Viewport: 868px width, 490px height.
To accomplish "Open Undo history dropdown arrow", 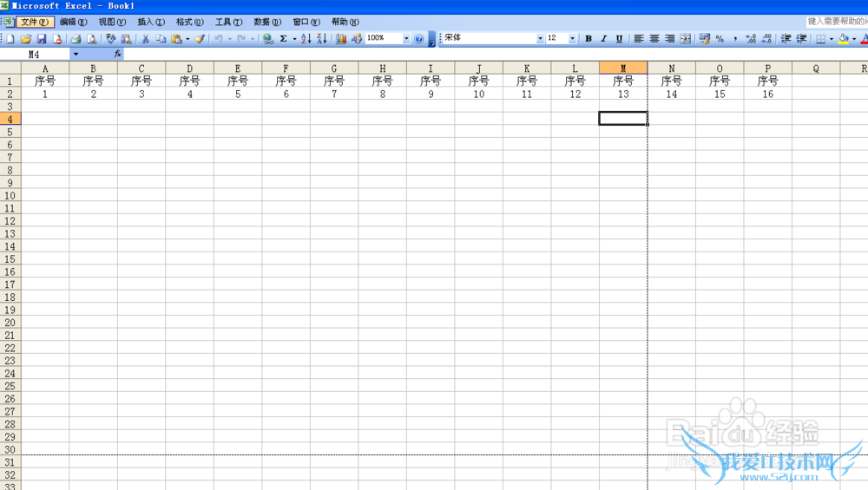I will point(230,39).
